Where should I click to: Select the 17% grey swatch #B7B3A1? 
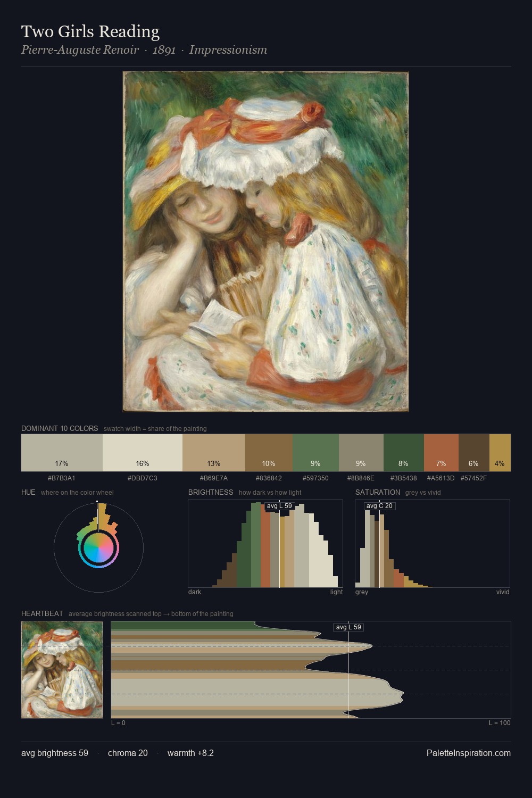coord(62,453)
